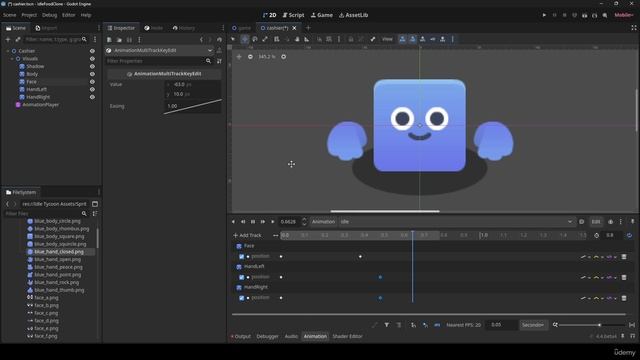
Task: Open animation filter icon in bottom bar
Action: [387, 325]
